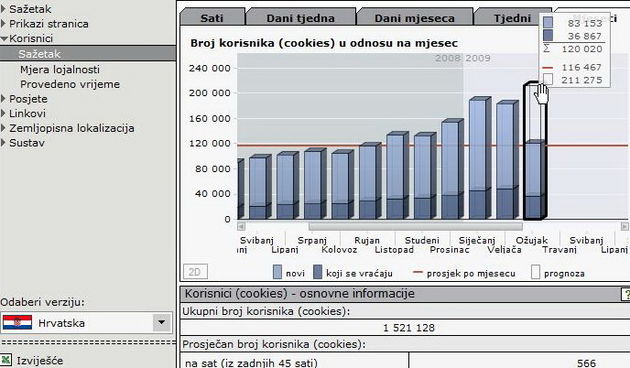This screenshot has width=630, height=368.
Task: Toggle the 2D chart view button
Action: click(195, 272)
